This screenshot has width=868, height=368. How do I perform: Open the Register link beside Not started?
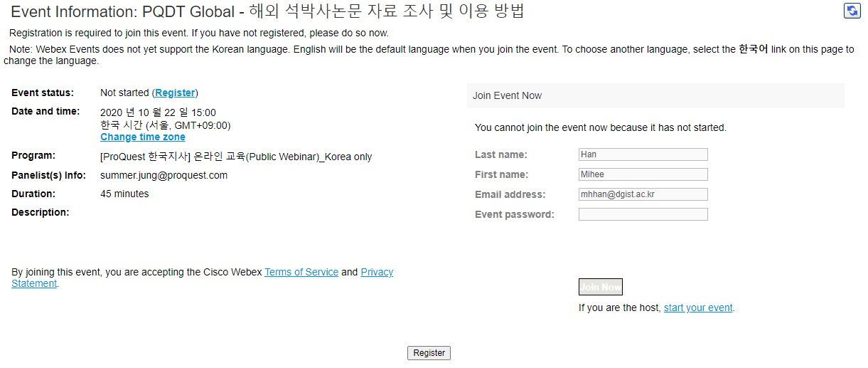(175, 93)
